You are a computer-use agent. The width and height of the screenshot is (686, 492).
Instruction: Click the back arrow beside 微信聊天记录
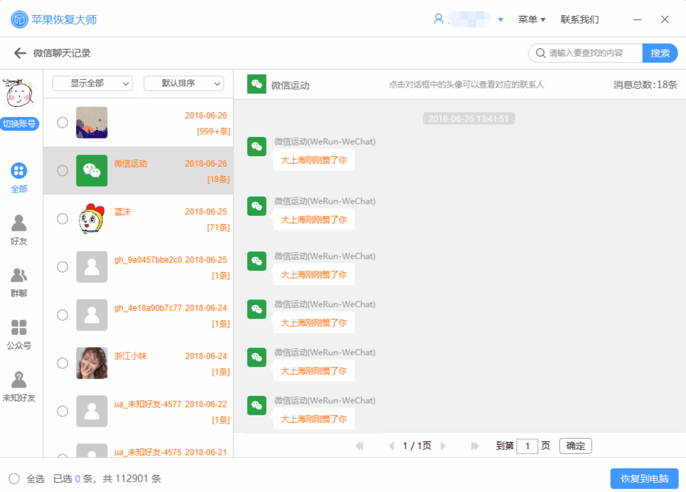click(x=19, y=53)
